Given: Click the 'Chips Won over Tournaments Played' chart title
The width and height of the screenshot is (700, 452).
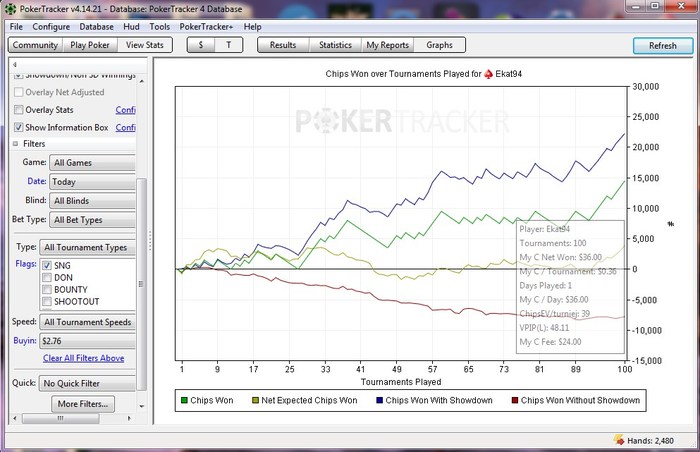Looking at the screenshot, I should tap(424, 74).
